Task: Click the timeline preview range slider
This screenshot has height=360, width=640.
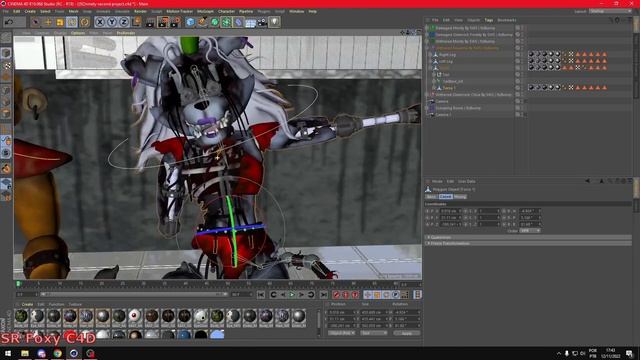Action: pyautogui.click(x=133, y=294)
